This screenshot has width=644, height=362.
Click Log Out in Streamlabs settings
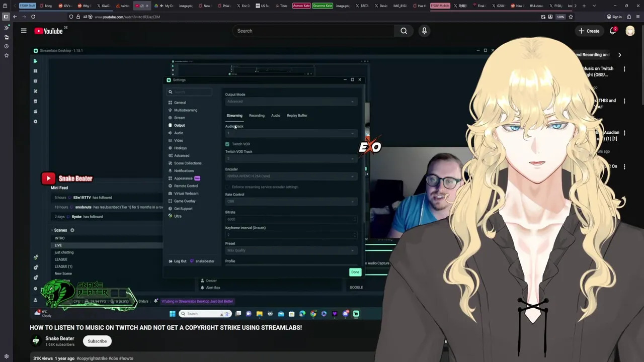click(177, 261)
